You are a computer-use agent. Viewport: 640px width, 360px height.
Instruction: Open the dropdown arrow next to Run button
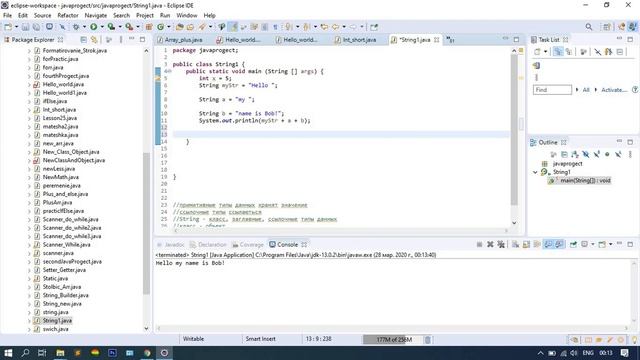pyautogui.click(x=102, y=27)
